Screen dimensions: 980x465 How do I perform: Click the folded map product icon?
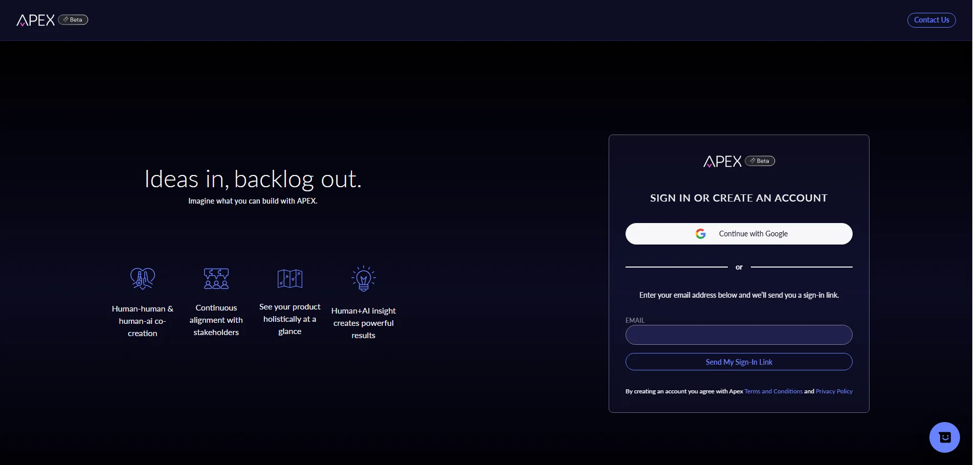tap(290, 279)
